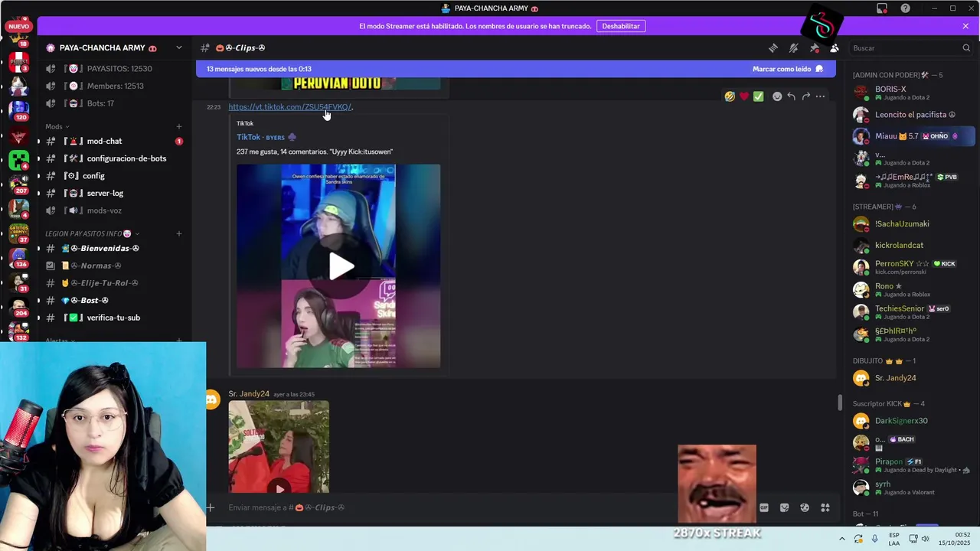Open the emoji picker in message bar
Image resolution: width=980 pixels, height=551 pixels.
[805, 507]
